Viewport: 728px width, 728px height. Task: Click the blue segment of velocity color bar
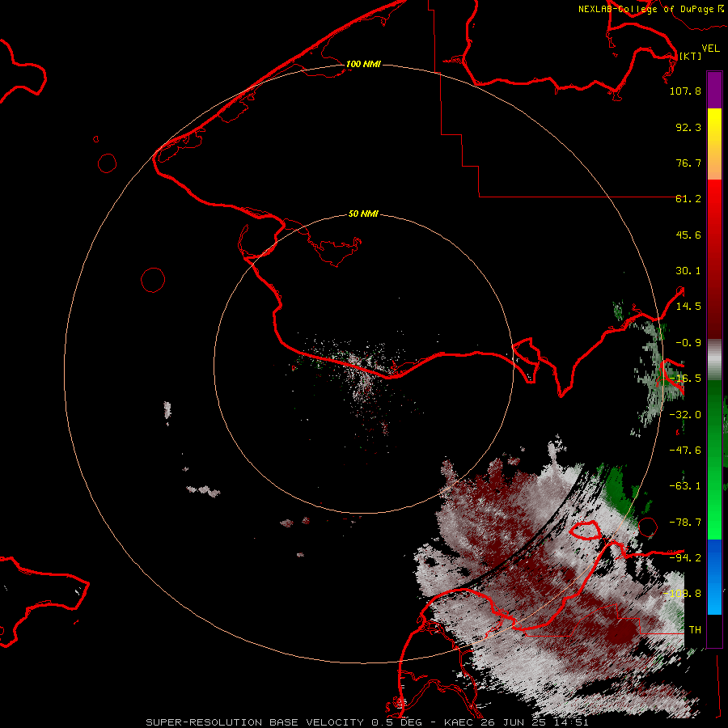click(x=714, y=577)
